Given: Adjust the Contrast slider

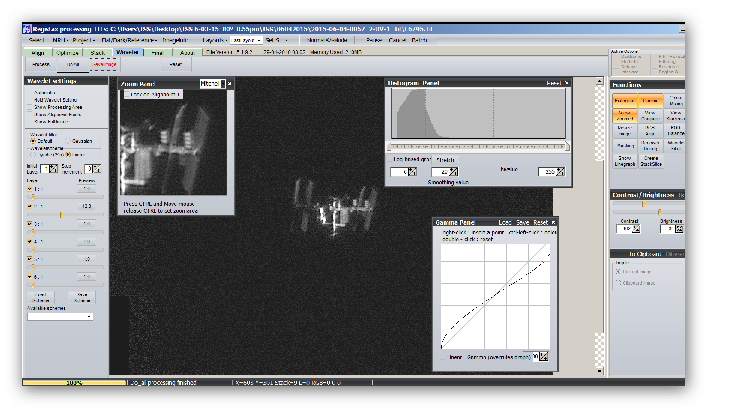Looking at the screenshot, I should point(643,206).
